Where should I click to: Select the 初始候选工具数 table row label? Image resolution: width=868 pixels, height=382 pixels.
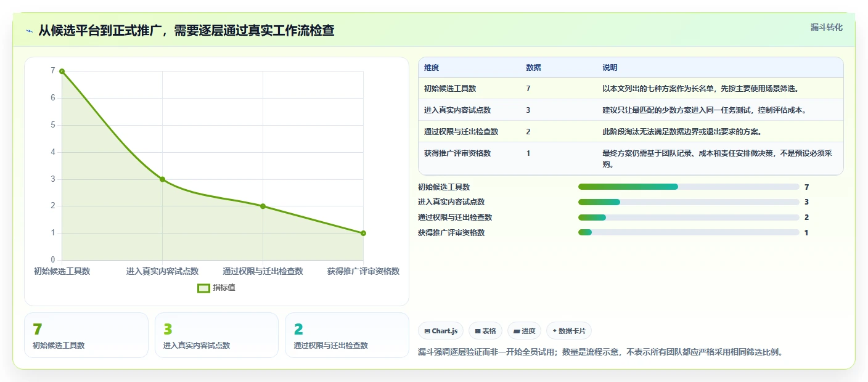450,89
